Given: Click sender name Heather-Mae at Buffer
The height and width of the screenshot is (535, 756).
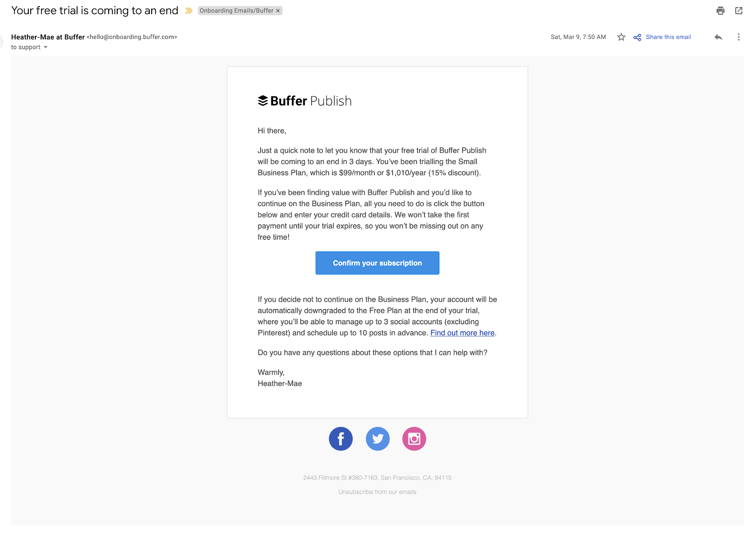Looking at the screenshot, I should (48, 37).
